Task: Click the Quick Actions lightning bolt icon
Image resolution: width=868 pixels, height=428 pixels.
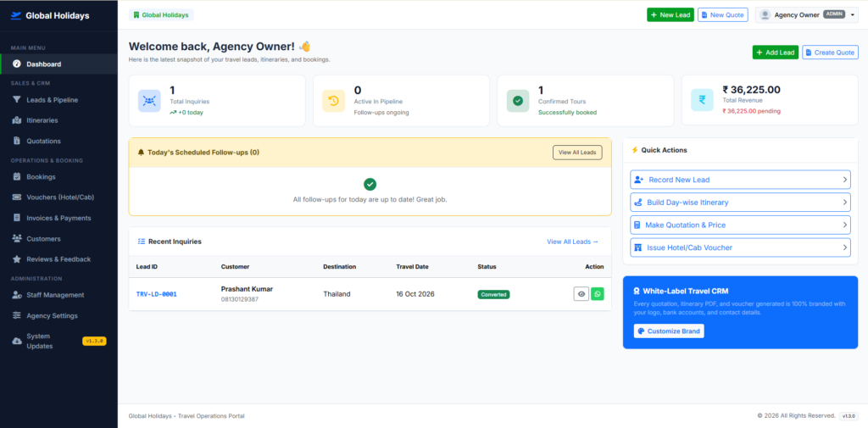Action: point(635,150)
